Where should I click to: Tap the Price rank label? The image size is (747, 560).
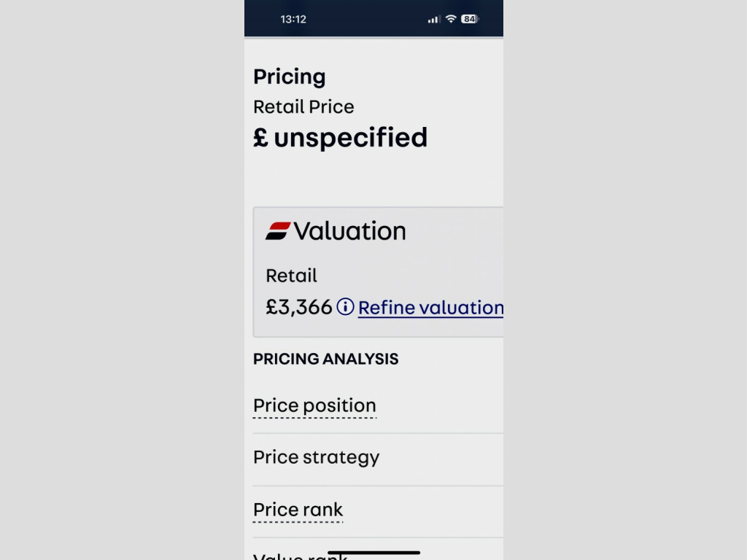coord(298,510)
